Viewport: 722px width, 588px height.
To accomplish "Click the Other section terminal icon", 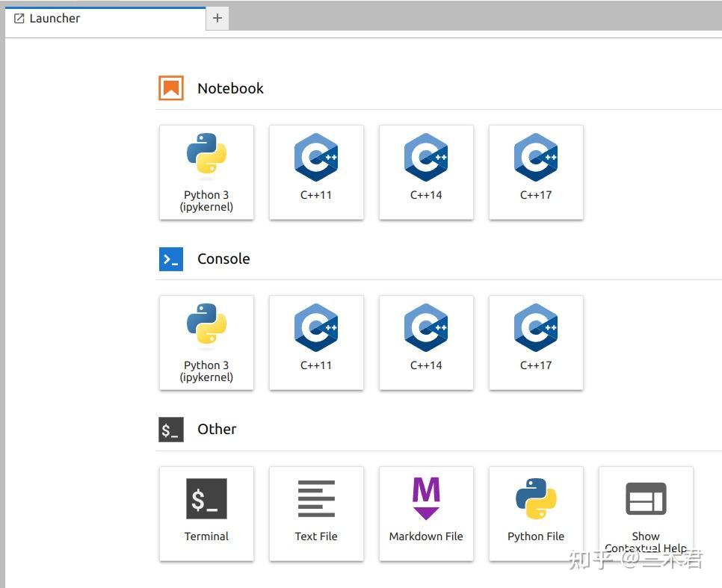I will point(171,430).
